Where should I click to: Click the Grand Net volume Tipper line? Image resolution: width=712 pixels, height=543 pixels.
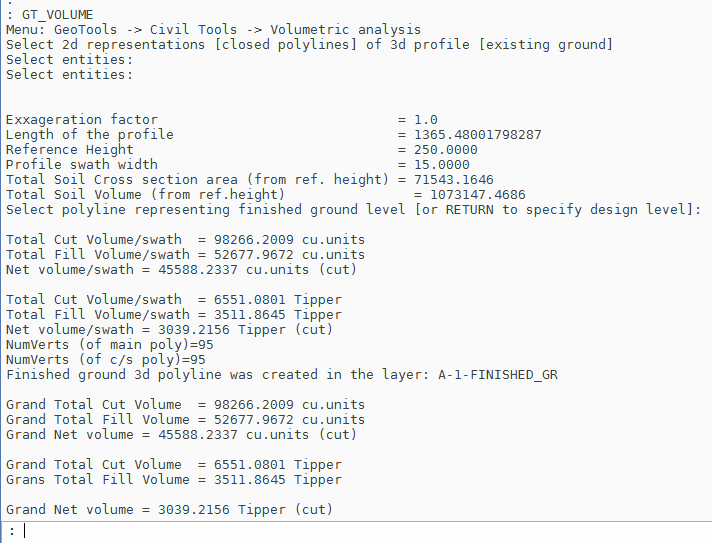click(x=169, y=510)
